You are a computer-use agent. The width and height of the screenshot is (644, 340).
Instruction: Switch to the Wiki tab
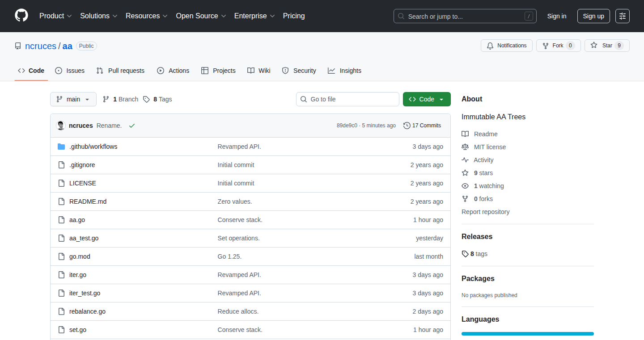(259, 71)
